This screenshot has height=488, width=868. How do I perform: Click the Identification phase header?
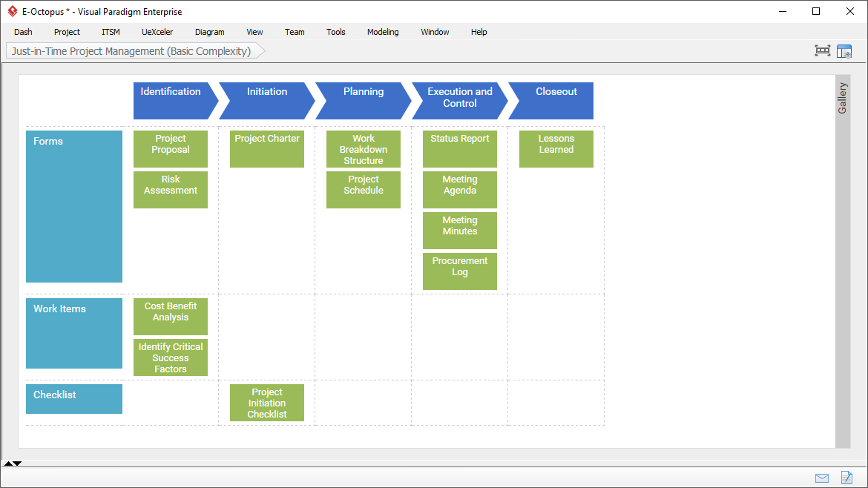click(x=172, y=100)
